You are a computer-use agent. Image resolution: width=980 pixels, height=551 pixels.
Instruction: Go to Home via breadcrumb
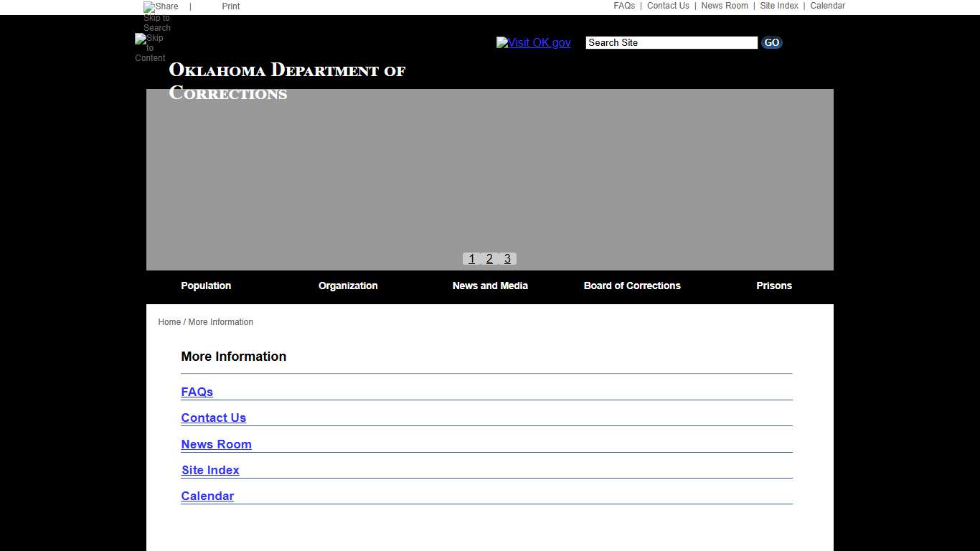pyautogui.click(x=169, y=322)
